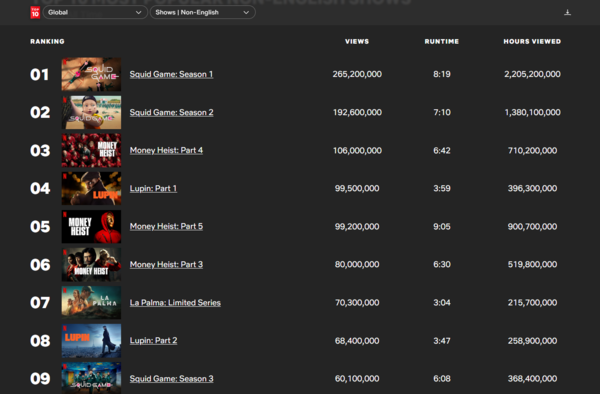This screenshot has width=600, height=394.
Task: Select runtime 6:08 for Squid Game Season 3
Action: tap(442, 379)
